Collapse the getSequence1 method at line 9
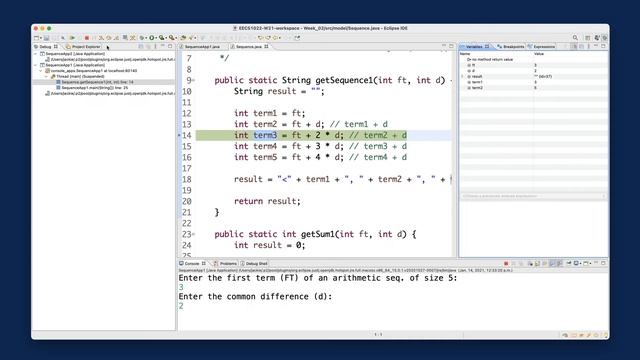The image size is (640, 360). [193, 80]
